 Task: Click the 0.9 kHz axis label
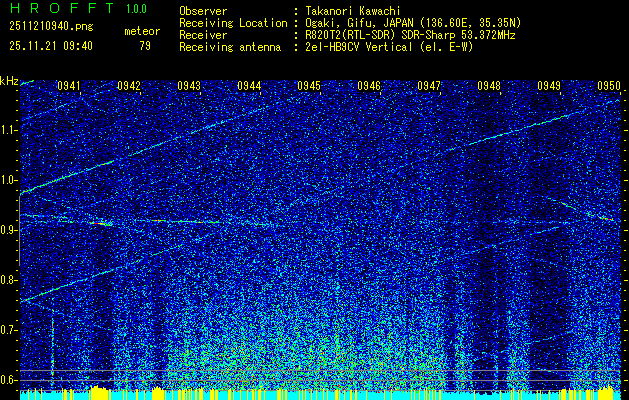[x=9, y=230]
